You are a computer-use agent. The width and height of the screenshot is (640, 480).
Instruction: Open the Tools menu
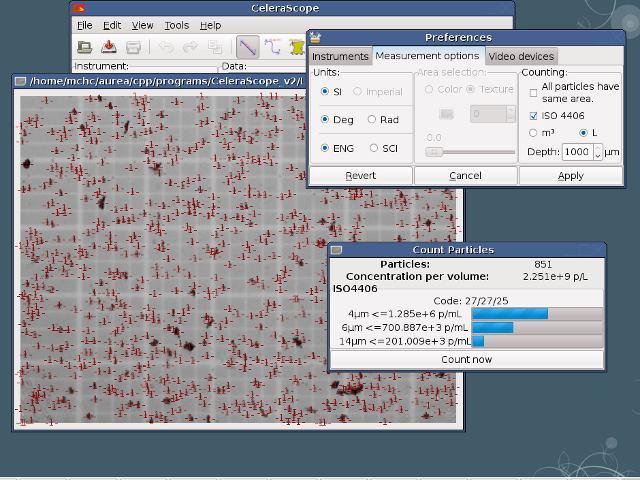pos(176,25)
